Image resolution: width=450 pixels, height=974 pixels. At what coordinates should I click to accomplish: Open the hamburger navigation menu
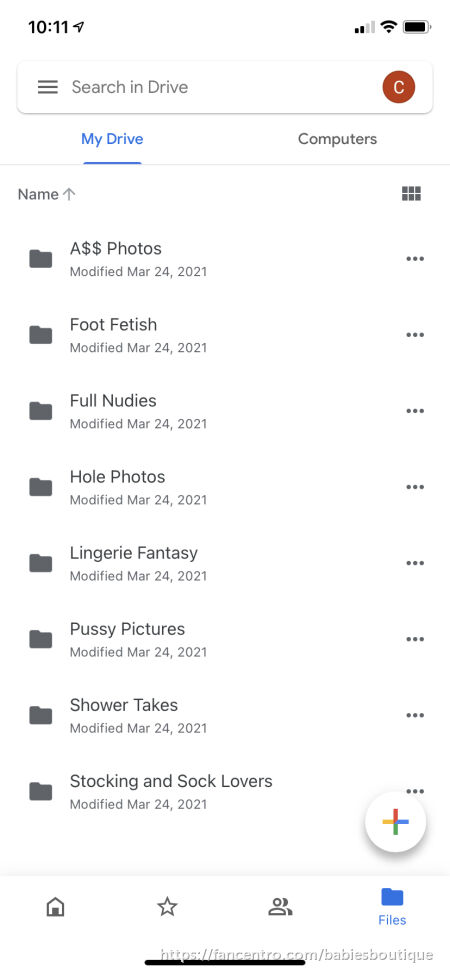pos(48,87)
